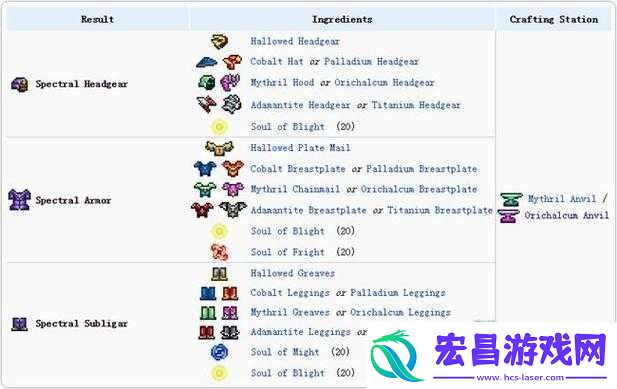Click the Soul of Fright icon
617x389 pixels.
point(219,252)
